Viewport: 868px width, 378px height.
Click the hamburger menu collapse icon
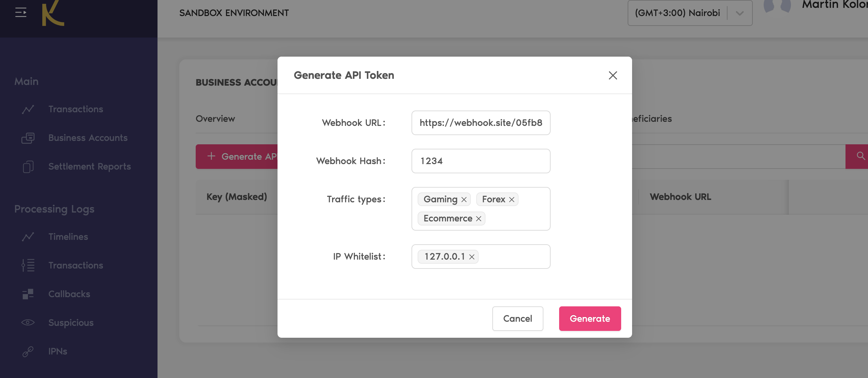tap(21, 13)
